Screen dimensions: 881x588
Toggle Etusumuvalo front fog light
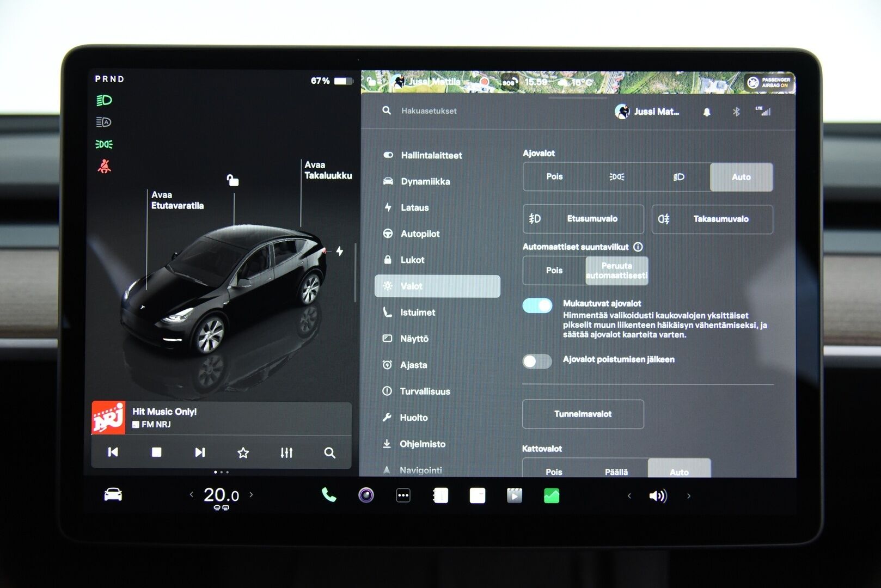(x=583, y=219)
